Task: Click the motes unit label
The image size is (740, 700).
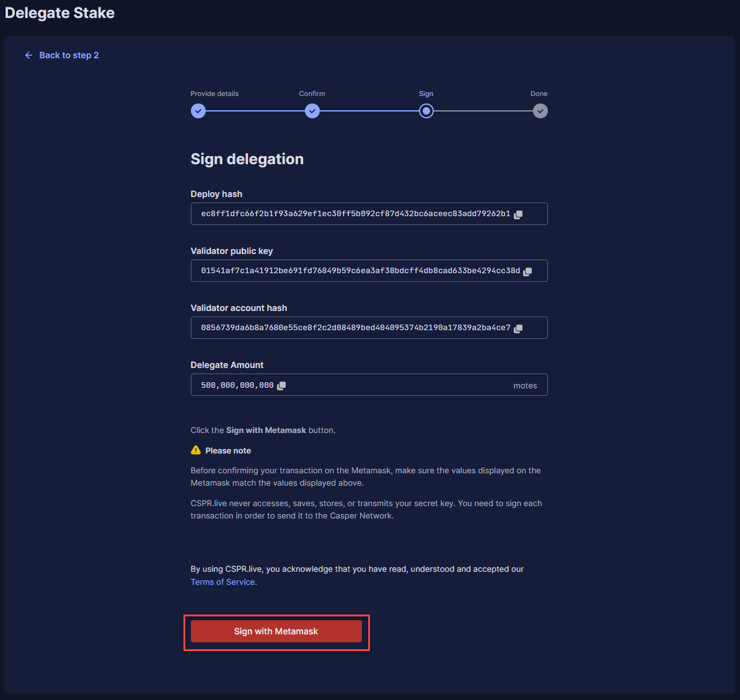Action: [525, 385]
